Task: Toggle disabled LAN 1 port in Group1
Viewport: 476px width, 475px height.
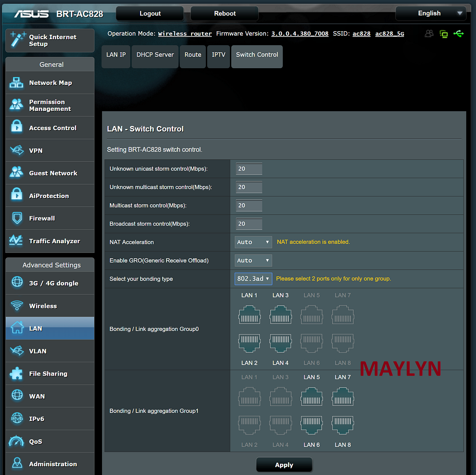Action: point(249,397)
